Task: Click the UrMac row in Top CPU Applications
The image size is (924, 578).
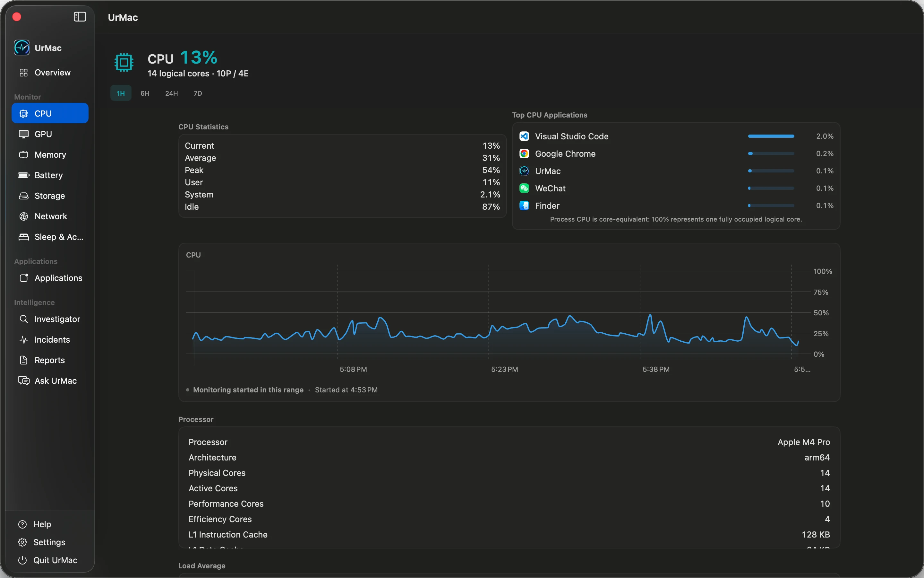Action: tap(676, 171)
